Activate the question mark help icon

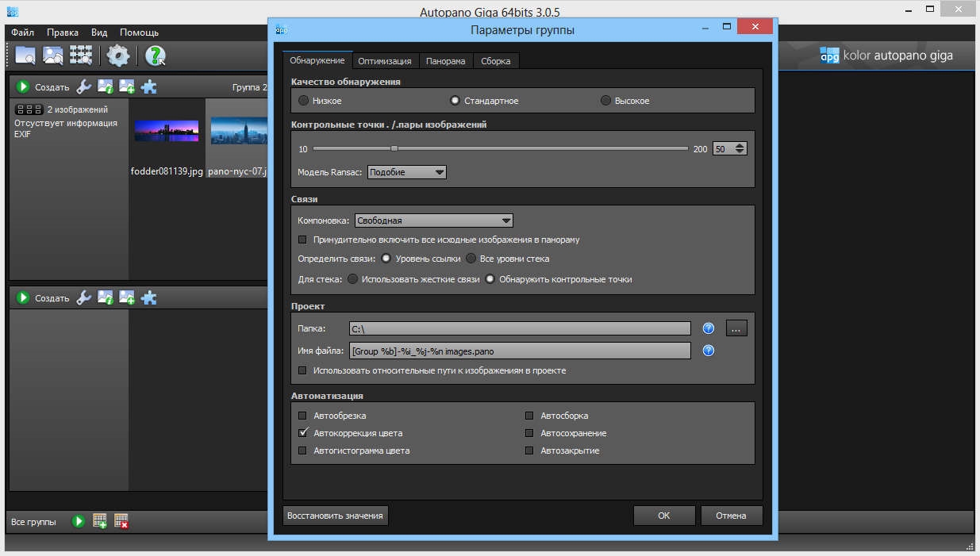pyautogui.click(x=155, y=55)
